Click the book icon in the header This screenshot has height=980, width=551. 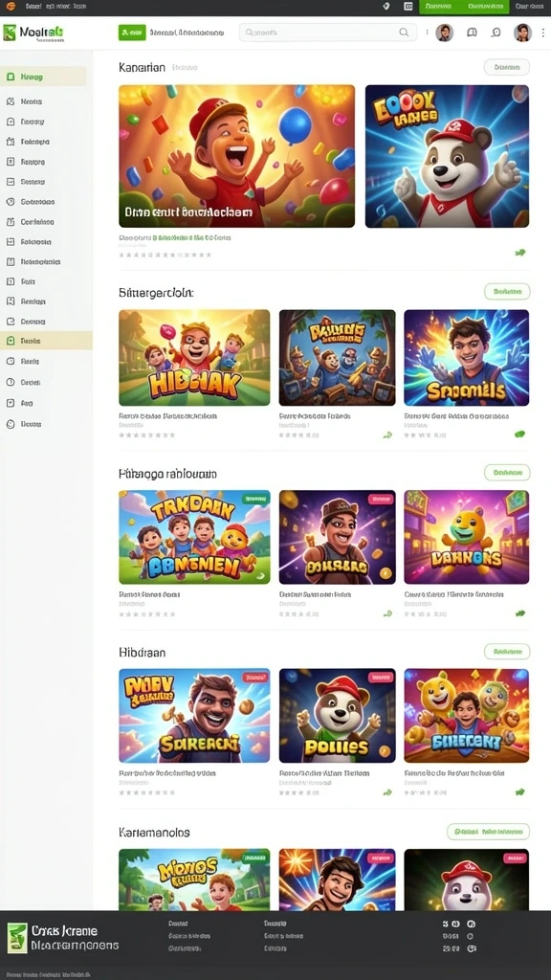[x=472, y=33]
